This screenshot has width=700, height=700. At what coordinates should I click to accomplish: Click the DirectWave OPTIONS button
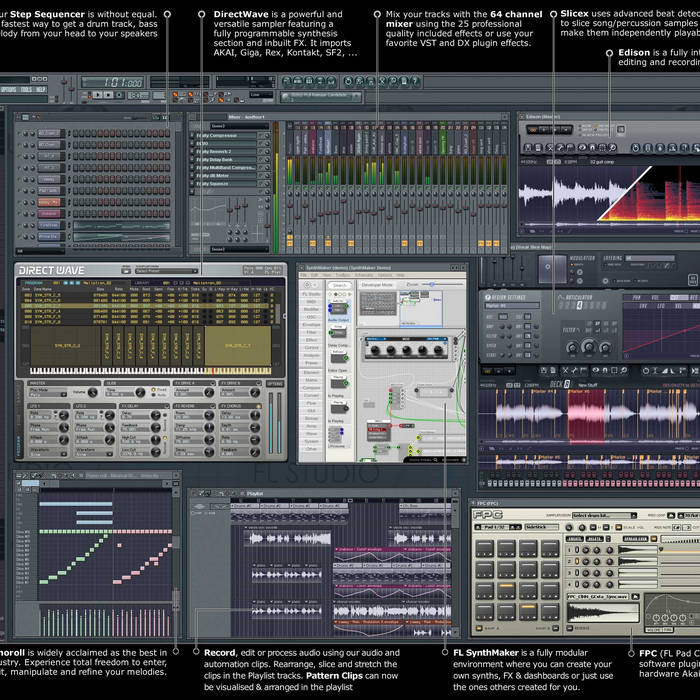274,382
